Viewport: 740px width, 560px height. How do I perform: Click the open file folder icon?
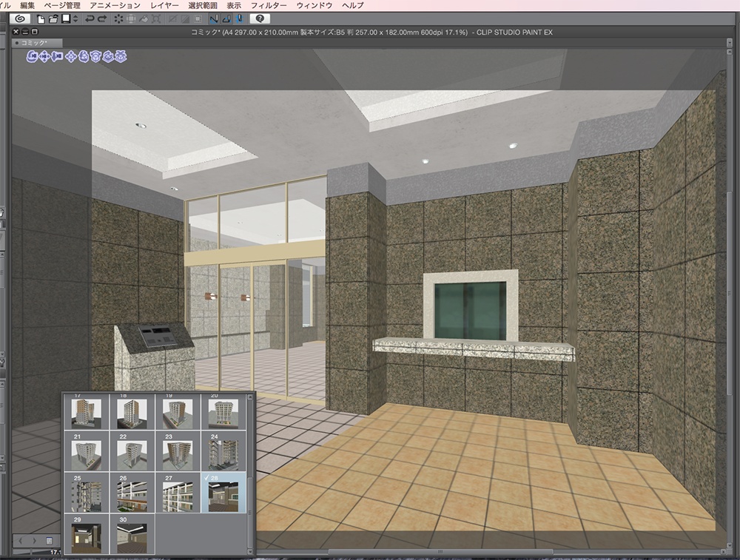(53, 19)
